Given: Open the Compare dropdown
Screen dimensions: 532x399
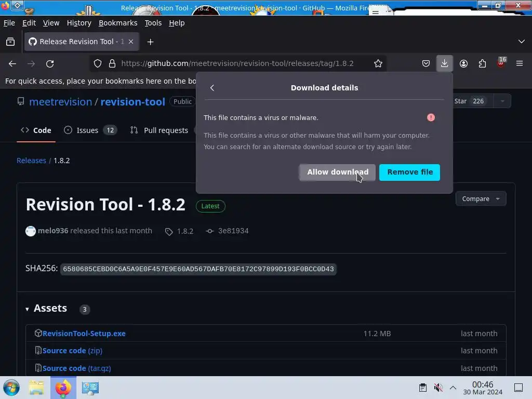Looking at the screenshot, I should (x=481, y=199).
